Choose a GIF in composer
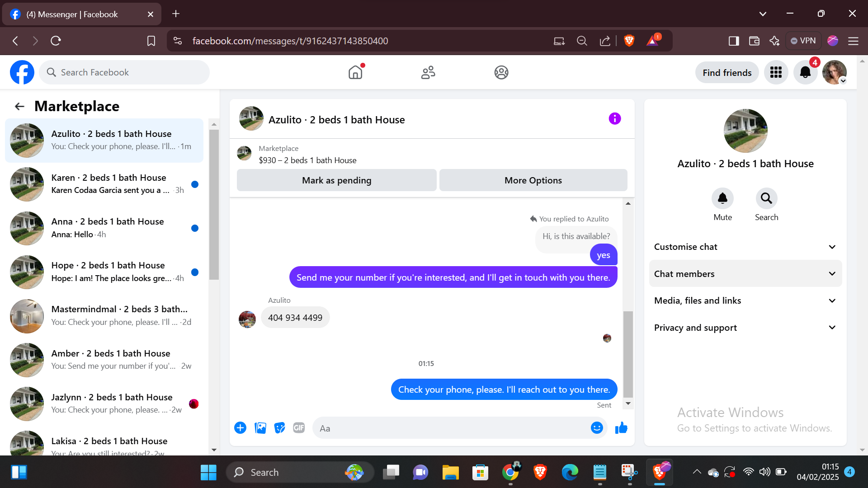 click(x=299, y=428)
